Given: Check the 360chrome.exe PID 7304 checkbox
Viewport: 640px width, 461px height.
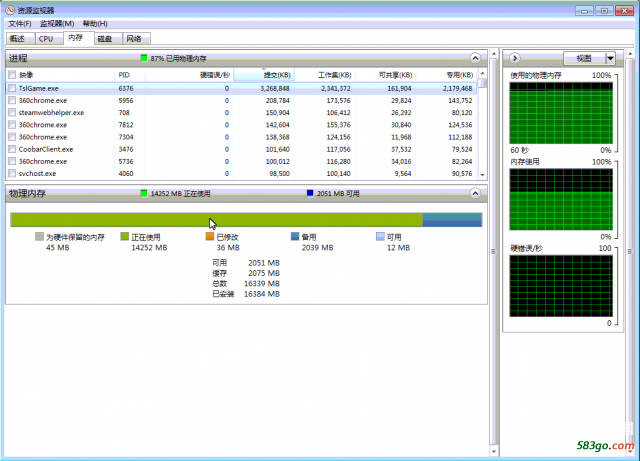Looking at the screenshot, I should point(12,137).
